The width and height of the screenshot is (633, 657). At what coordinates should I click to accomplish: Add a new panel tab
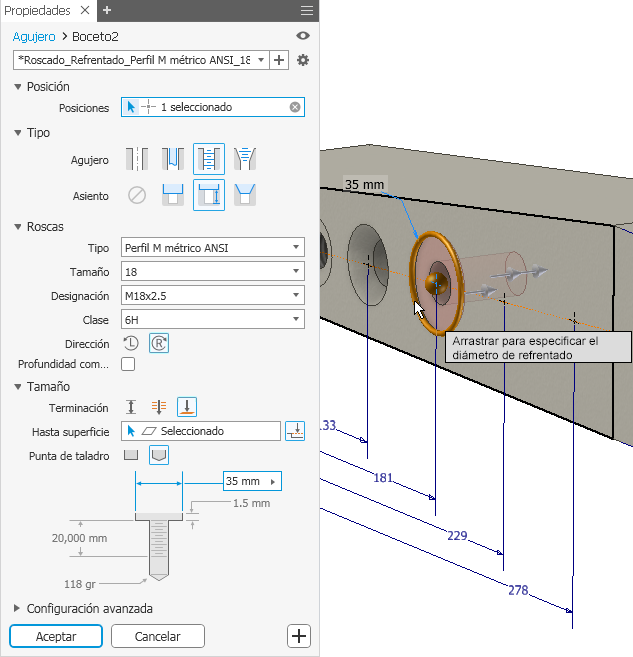click(x=107, y=10)
